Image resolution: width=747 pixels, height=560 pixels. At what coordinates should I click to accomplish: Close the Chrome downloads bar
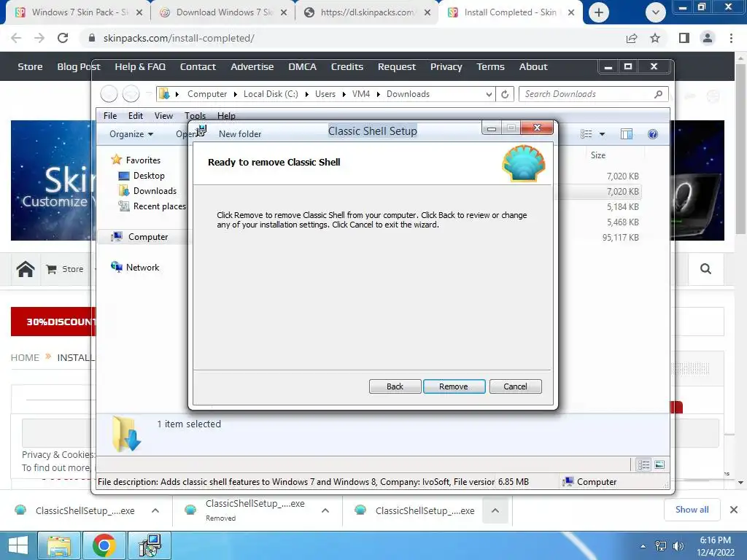click(734, 510)
